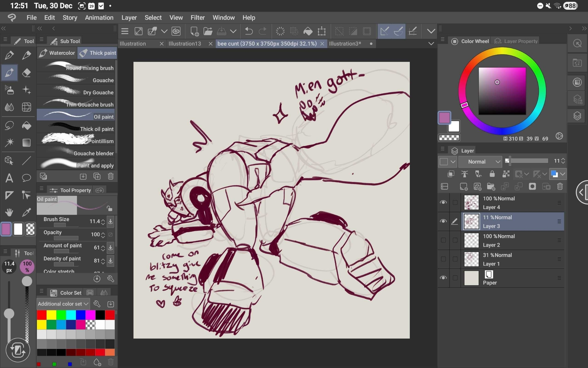
Task: Pick the cyan swatch in Color Set
Action: pyautogui.click(x=71, y=315)
